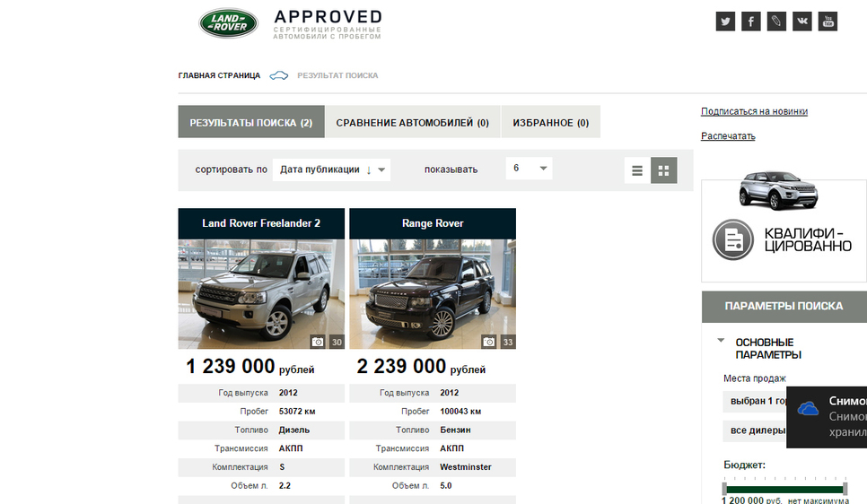Screen dimensions: 867x504
Task: Click the Объем л. value 5.0
Action: click(446, 486)
